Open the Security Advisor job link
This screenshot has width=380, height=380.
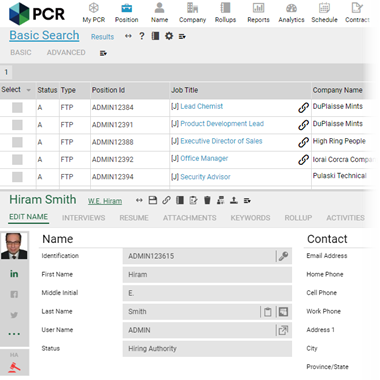click(x=205, y=177)
